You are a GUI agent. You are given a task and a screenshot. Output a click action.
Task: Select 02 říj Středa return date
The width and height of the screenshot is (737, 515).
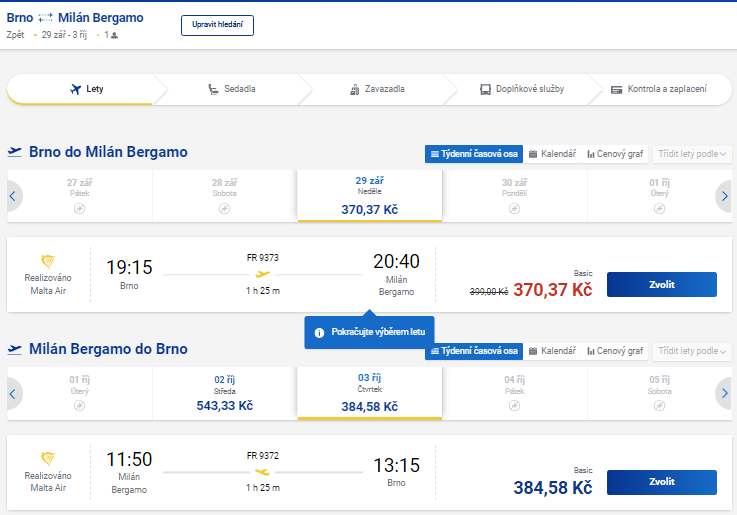click(225, 393)
